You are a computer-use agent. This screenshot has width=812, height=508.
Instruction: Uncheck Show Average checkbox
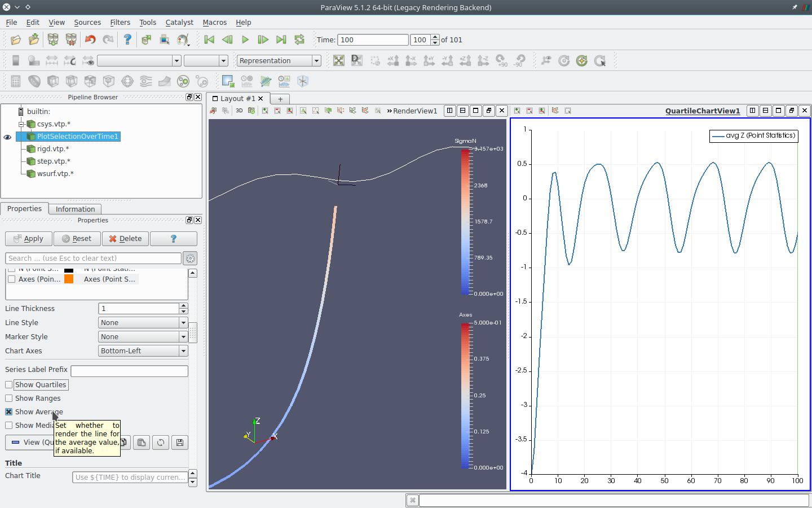pyautogui.click(x=8, y=412)
